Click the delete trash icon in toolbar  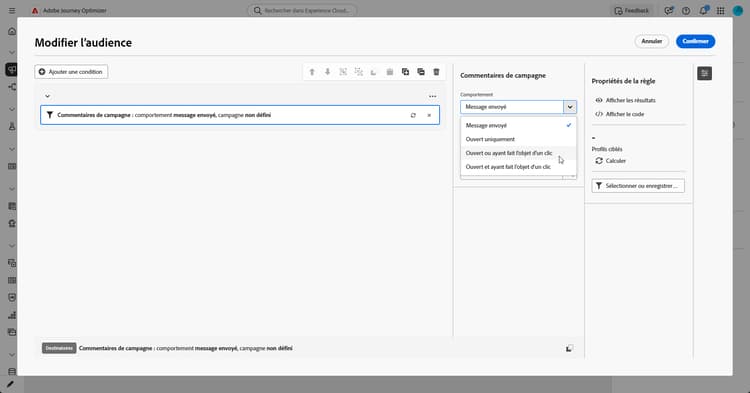coord(436,72)
